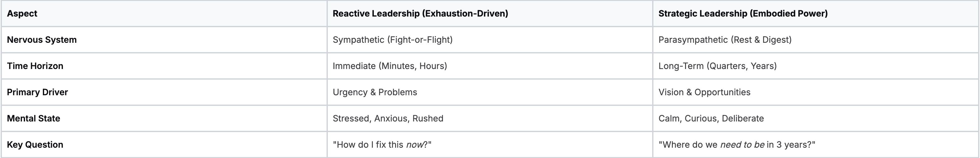Click the Immediate (Minutes, Hours) cell
Viewport: 980px width, 158px height.
(389, 66)
